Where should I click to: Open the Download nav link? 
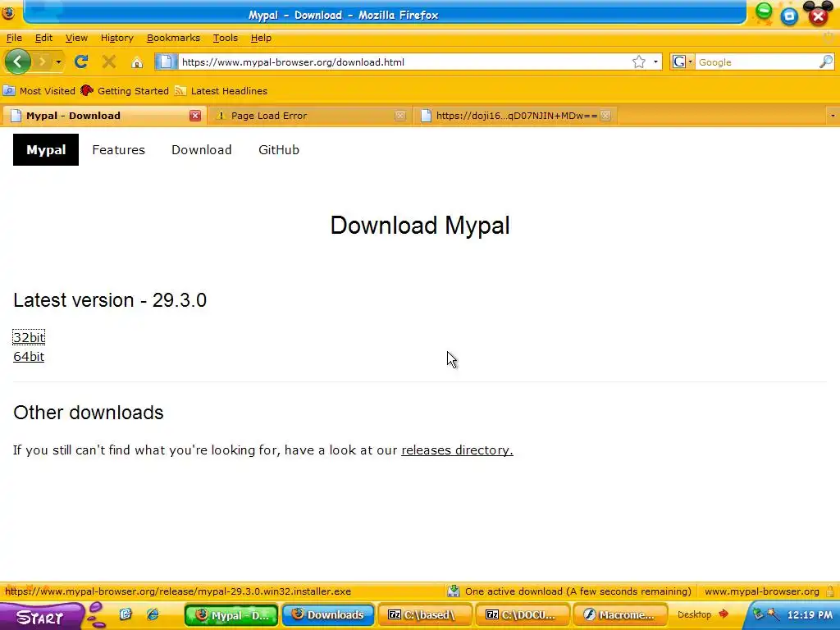tap(202, 149)
